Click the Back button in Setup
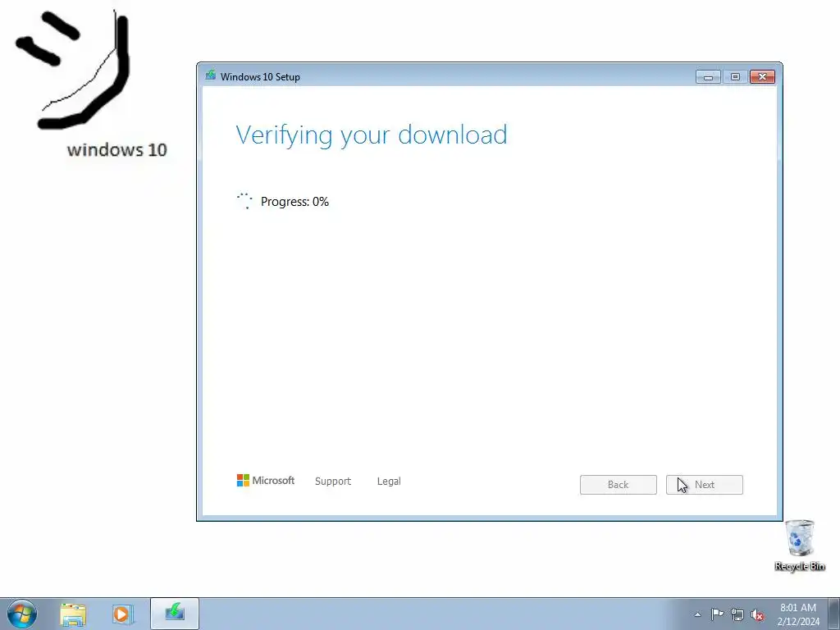 click(x=618, y=484)
